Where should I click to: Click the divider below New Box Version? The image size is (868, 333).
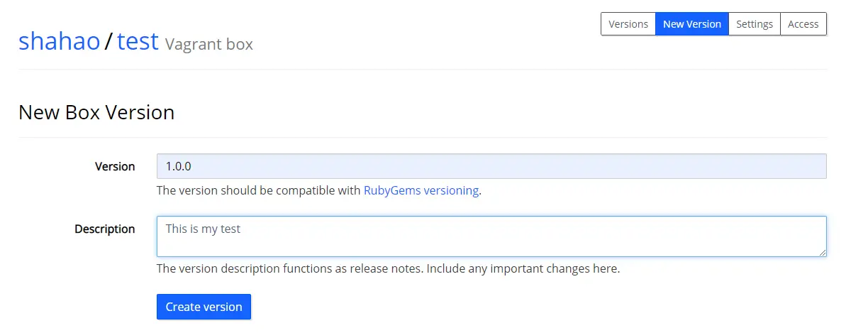click(x=423, y=137)
